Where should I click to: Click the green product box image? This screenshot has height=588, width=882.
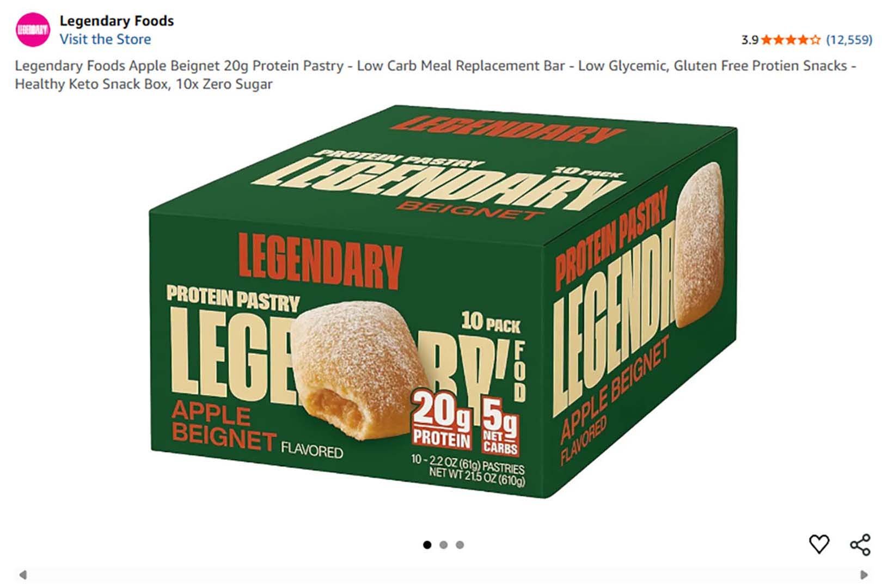[443, 301]
